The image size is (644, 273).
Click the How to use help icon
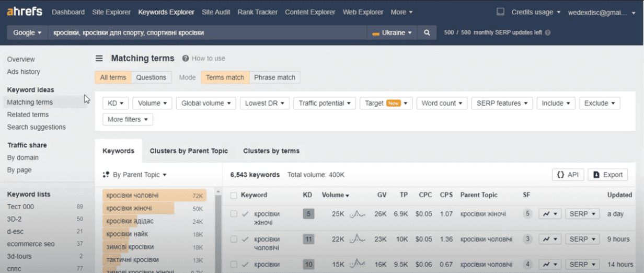coord(186,58)
